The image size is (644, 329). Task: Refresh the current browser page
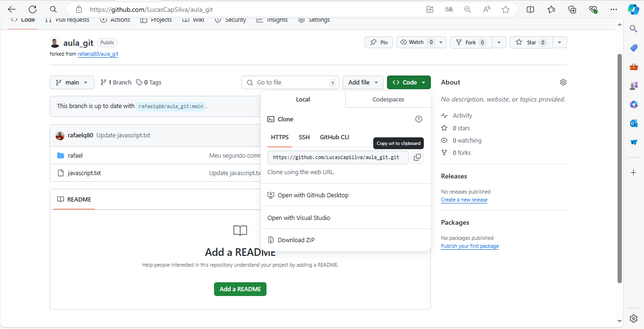point(33,9)
